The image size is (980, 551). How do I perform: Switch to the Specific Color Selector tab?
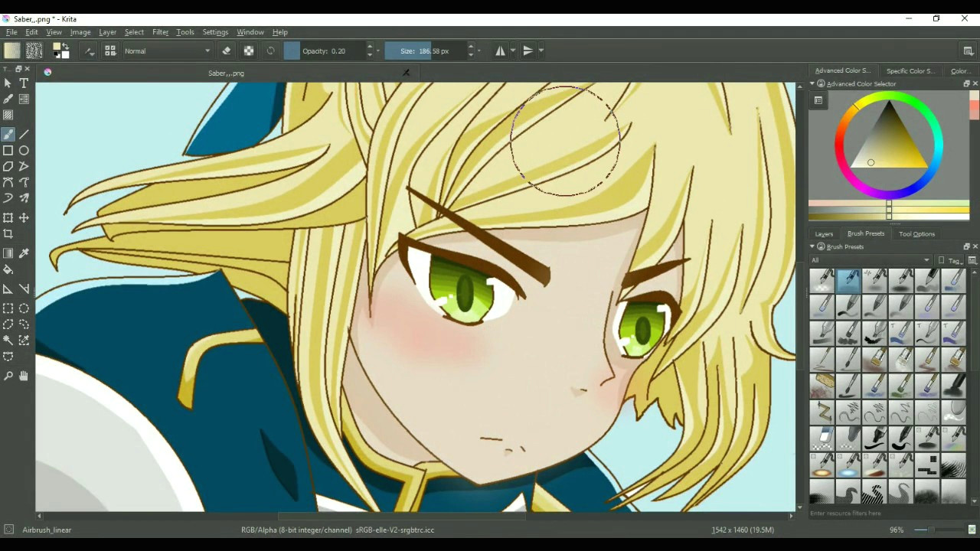(910, 70)
